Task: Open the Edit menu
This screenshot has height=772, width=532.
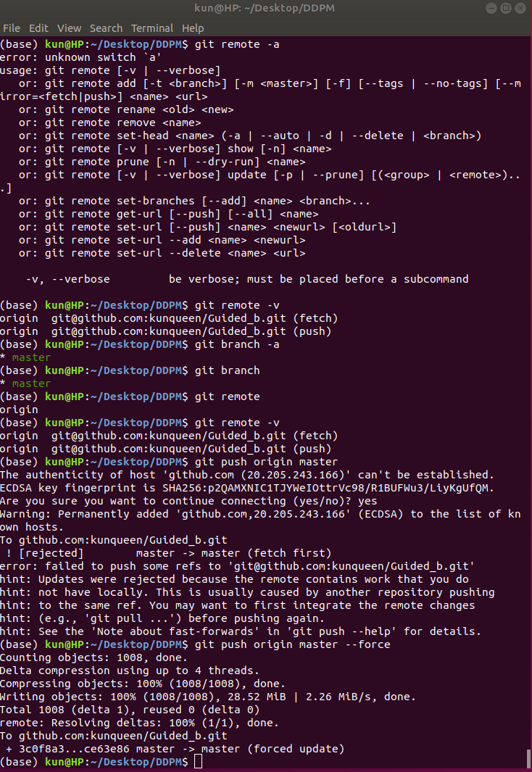Action: pyautogui.click(x=38, y=28)
